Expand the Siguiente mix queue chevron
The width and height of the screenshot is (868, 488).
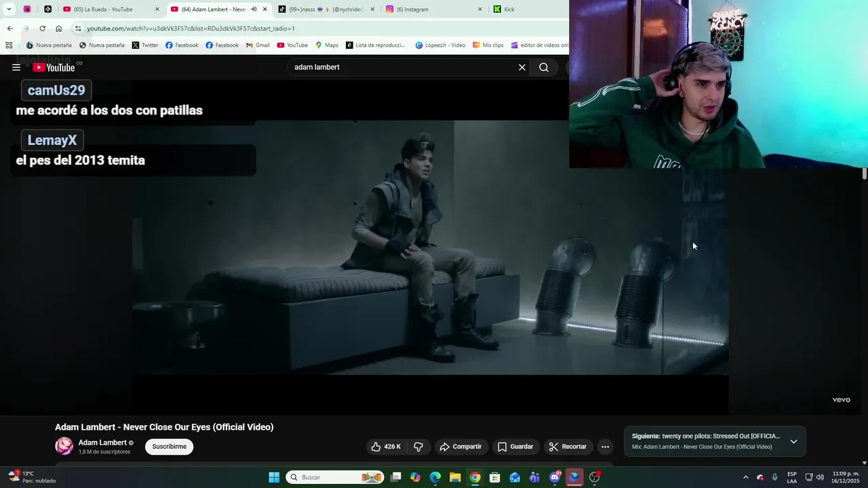(793, 441)
